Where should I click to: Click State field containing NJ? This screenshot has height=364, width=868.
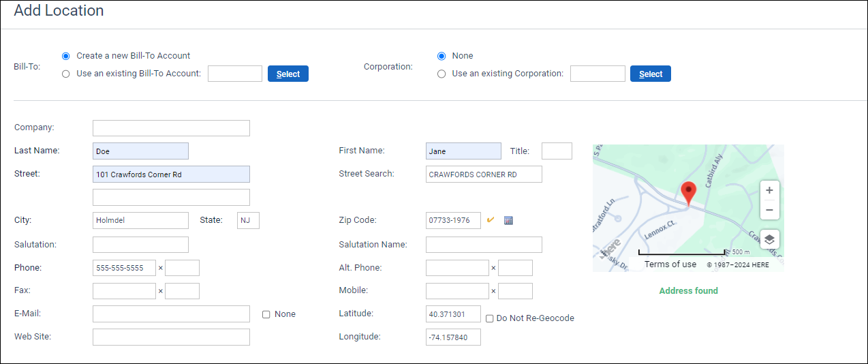click(x=248, y=220)
